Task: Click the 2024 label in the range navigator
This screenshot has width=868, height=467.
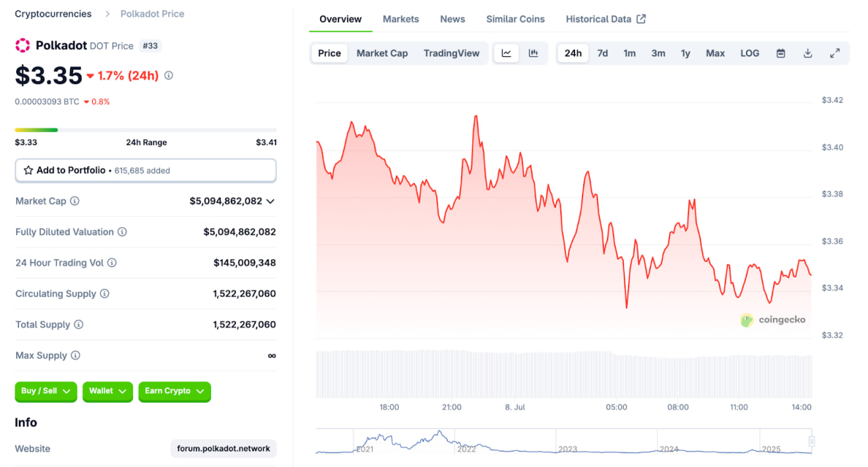Action: pos(669,449)
